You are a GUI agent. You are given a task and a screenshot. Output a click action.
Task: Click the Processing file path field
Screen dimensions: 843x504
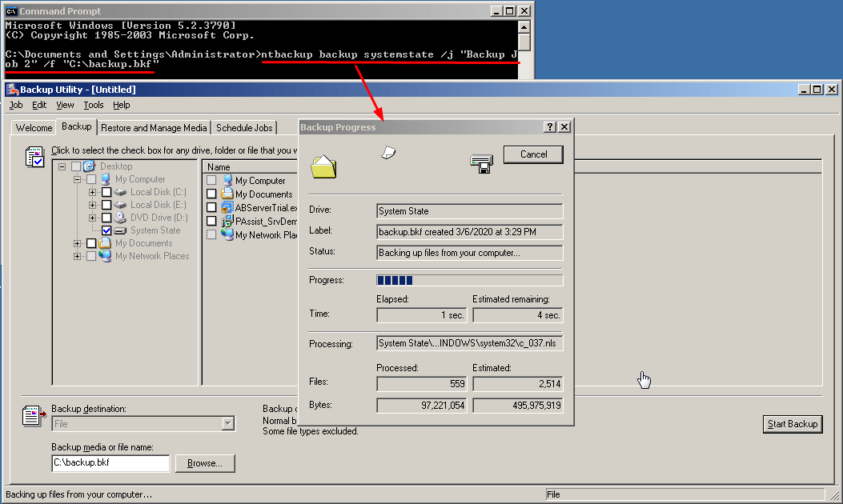[x=469, y=343]
